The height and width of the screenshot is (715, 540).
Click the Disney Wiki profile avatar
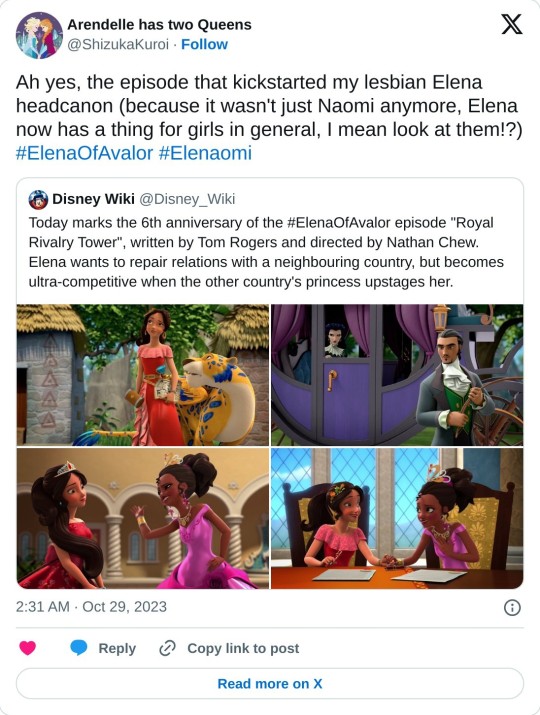click(x=38, y=199)
